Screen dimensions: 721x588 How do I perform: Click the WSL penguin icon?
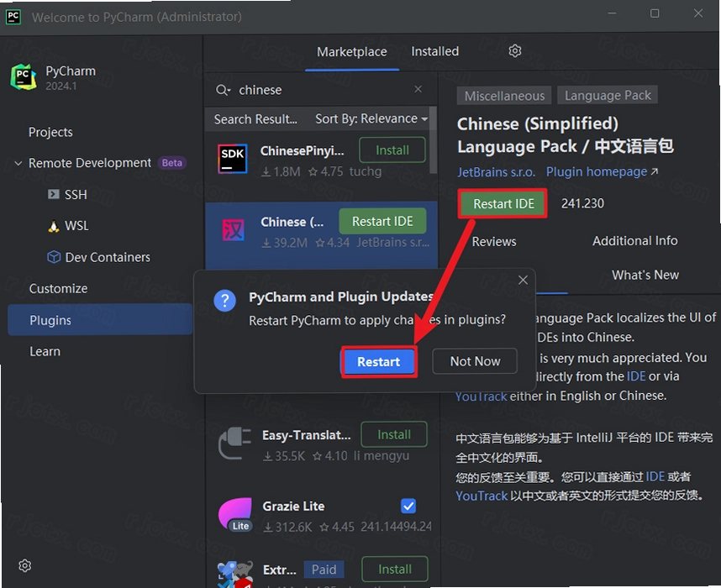[54, 226]
